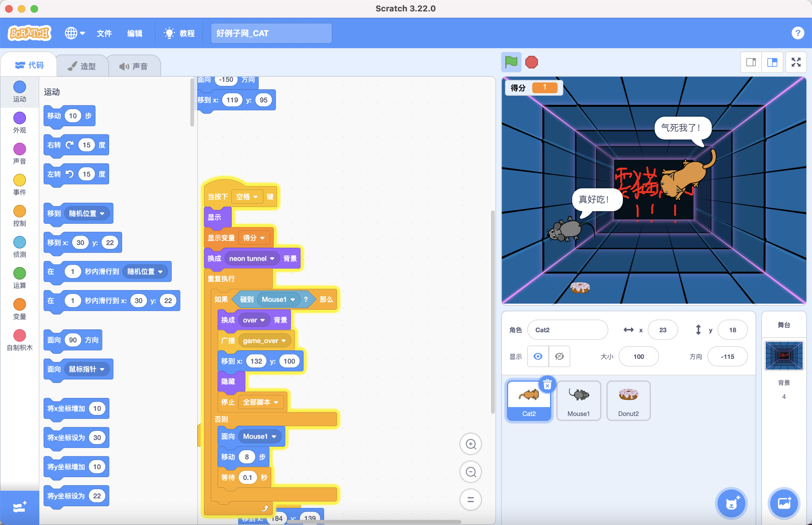The height and width of the screenshot is (525, 812).
Task: Open the 文件 menu
Action: [104, 33]
